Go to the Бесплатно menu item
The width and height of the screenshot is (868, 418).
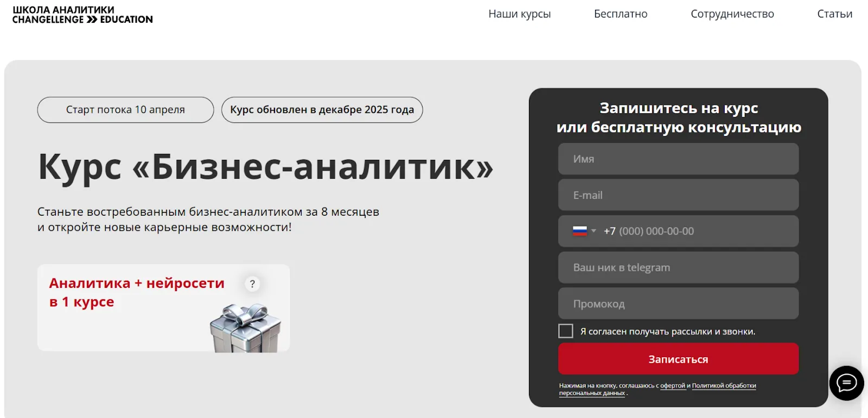click(621, 14)
